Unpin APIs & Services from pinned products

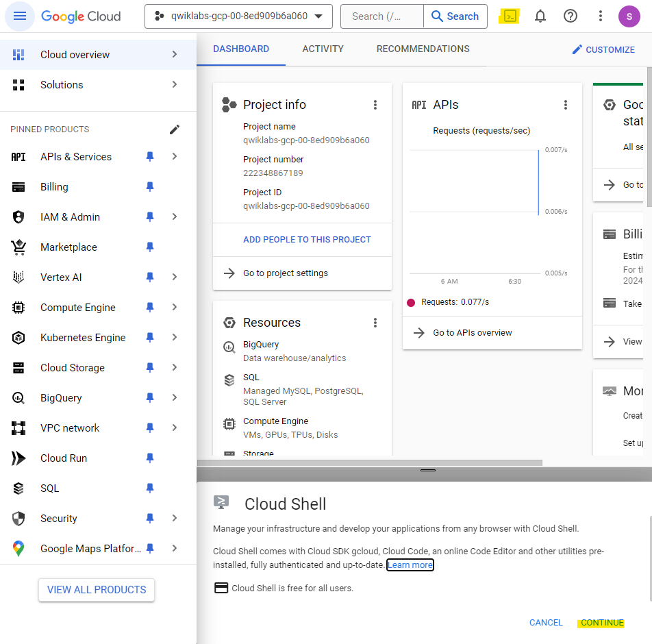click(150, 156)
